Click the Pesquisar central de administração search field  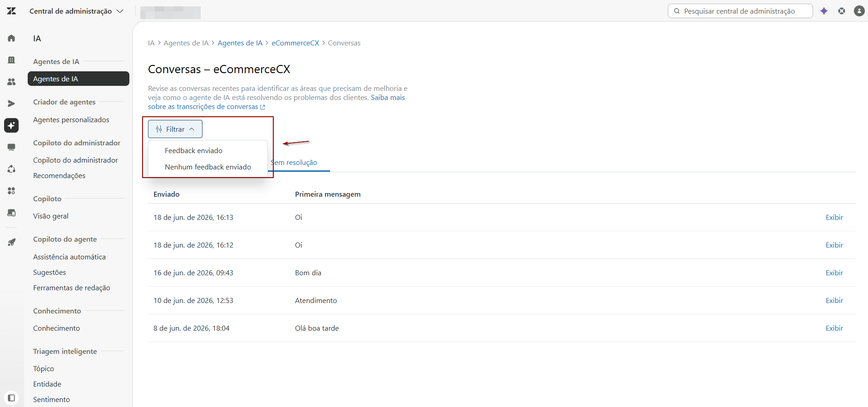click(x=740, y=11)
